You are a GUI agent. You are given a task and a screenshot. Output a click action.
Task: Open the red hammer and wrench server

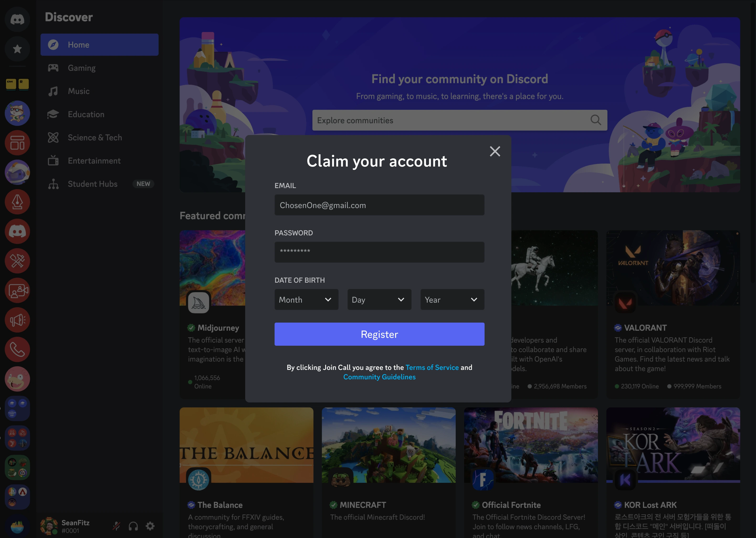point(17,261)
